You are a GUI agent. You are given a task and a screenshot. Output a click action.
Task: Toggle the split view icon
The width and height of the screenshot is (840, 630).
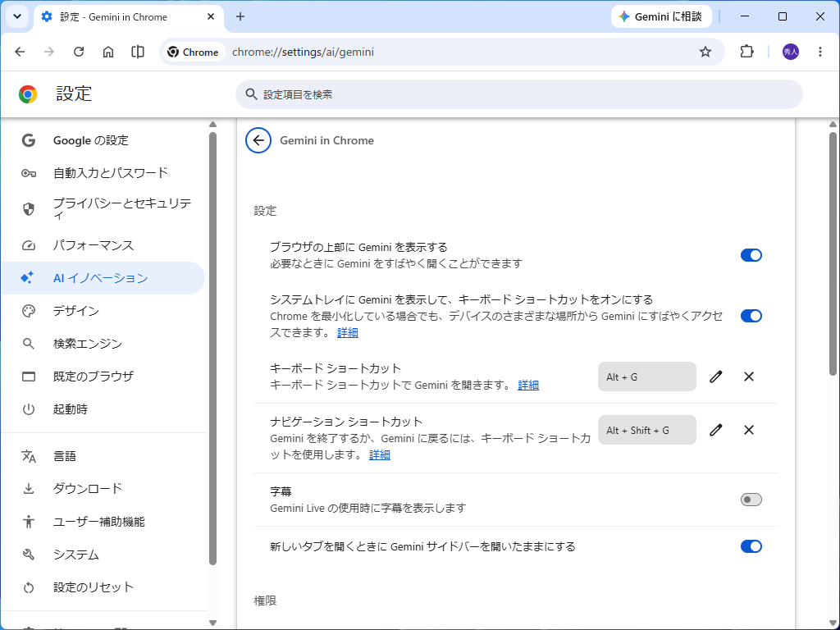click(x=138, y=52)
